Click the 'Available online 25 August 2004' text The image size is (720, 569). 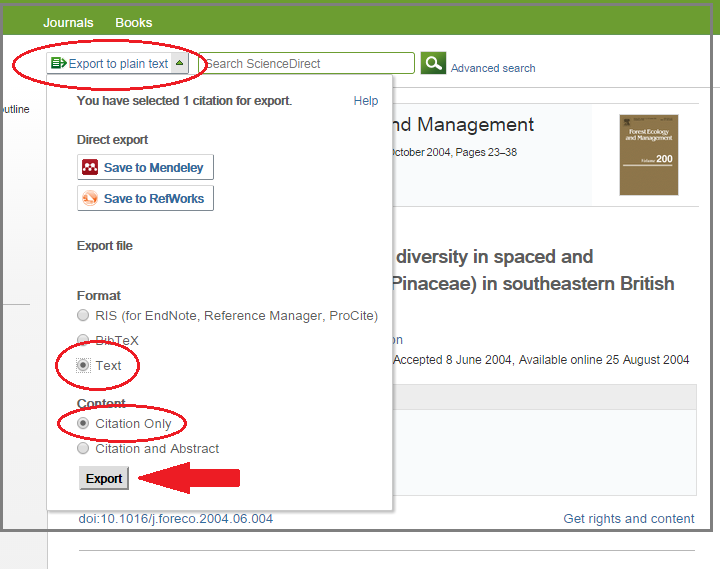tap(604, 360)
